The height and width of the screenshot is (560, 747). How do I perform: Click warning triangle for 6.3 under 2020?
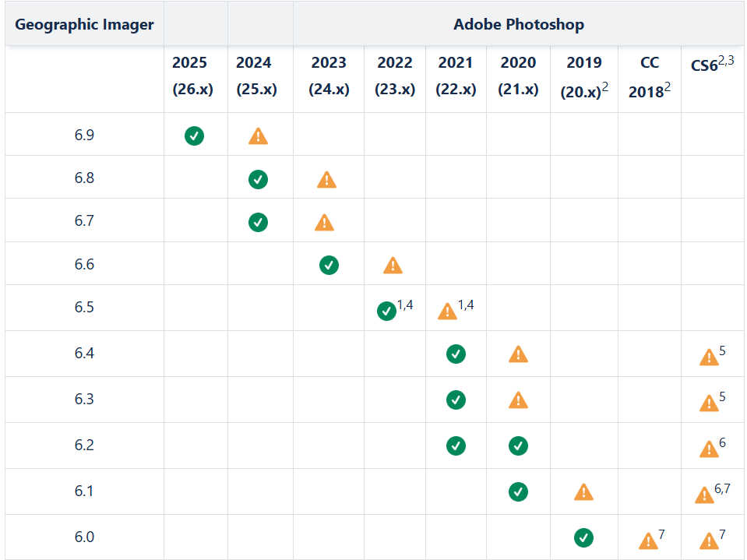518,400
